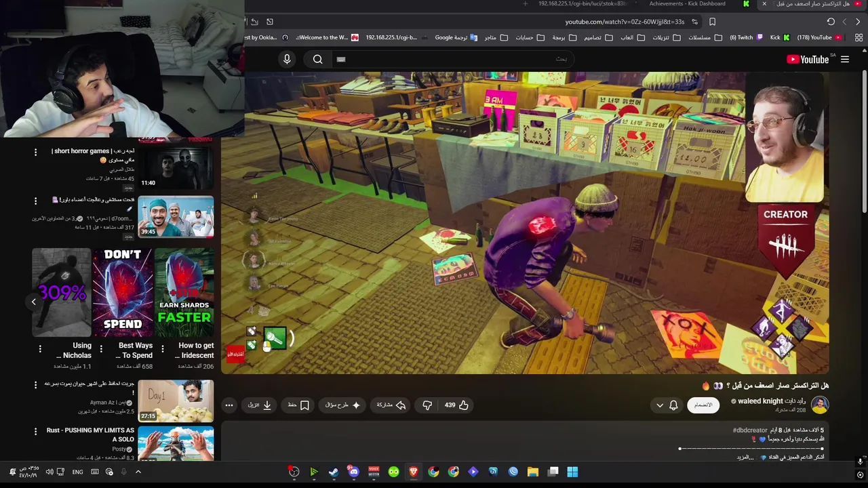Start voice search with the microphone icon
This screenshot has width=868, height=488.
pyautogui.click(x=287, y=60)
